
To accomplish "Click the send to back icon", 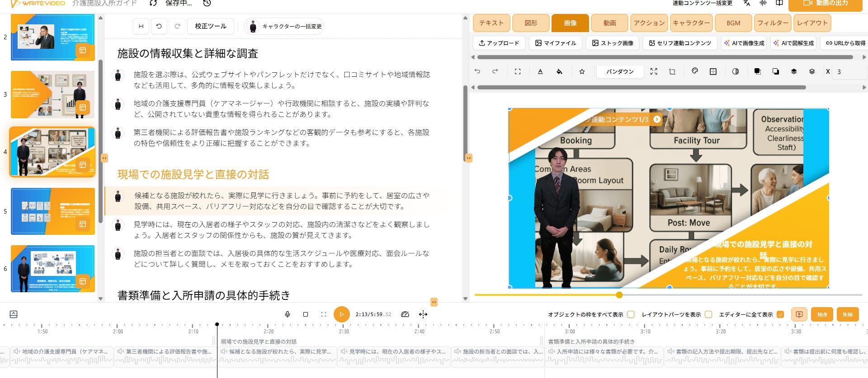I will [776, 71].
